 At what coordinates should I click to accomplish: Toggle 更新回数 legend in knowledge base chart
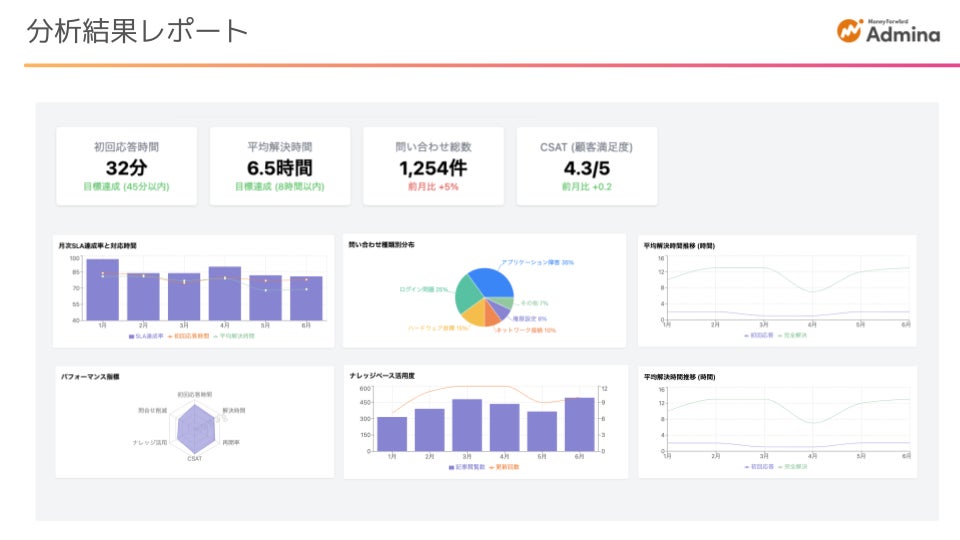tap(504, 467)
